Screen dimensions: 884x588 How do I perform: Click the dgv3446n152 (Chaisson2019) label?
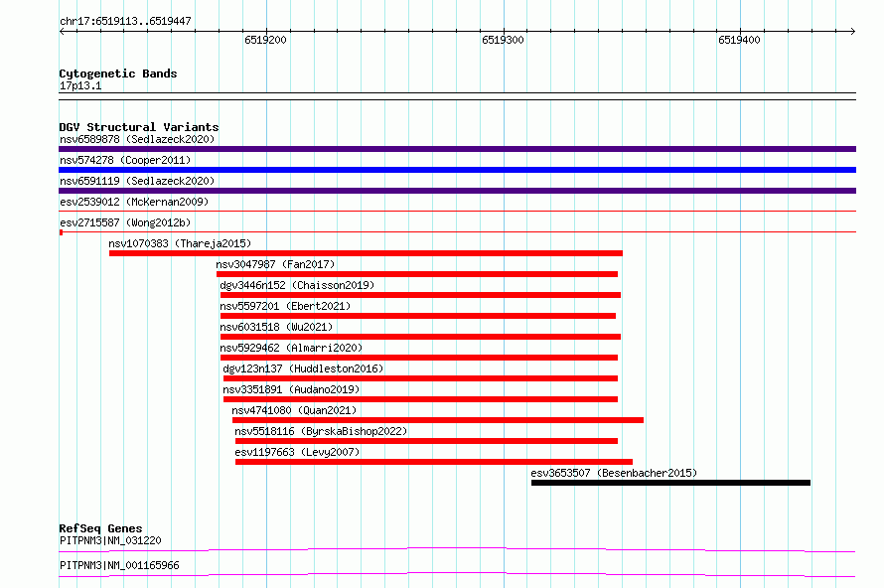point(297,285)
